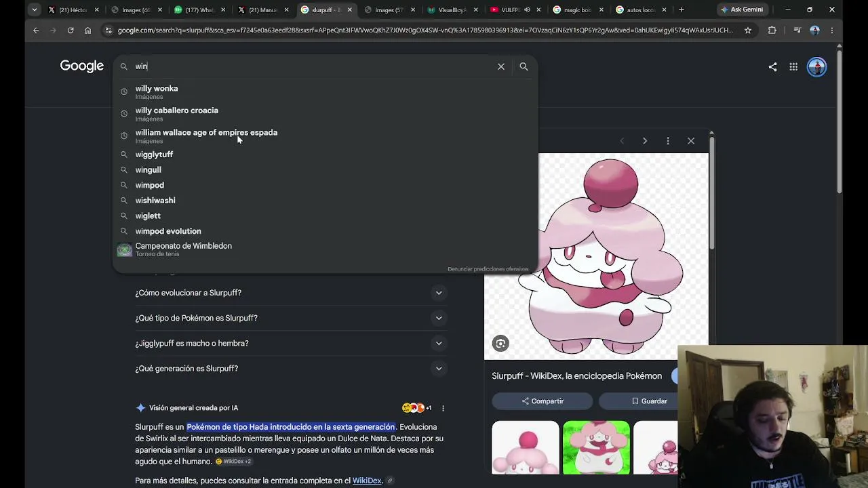The width and height of the screenshot is (868, 488).
Task: Click the Compartir button
Action: (542, 401)
